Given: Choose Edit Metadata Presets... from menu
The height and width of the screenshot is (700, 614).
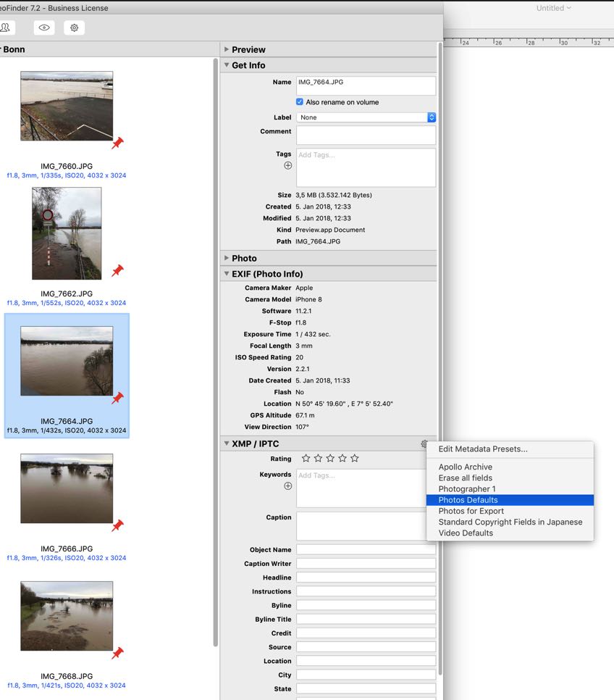Looking at the screenshot, I should click(510, 449).
